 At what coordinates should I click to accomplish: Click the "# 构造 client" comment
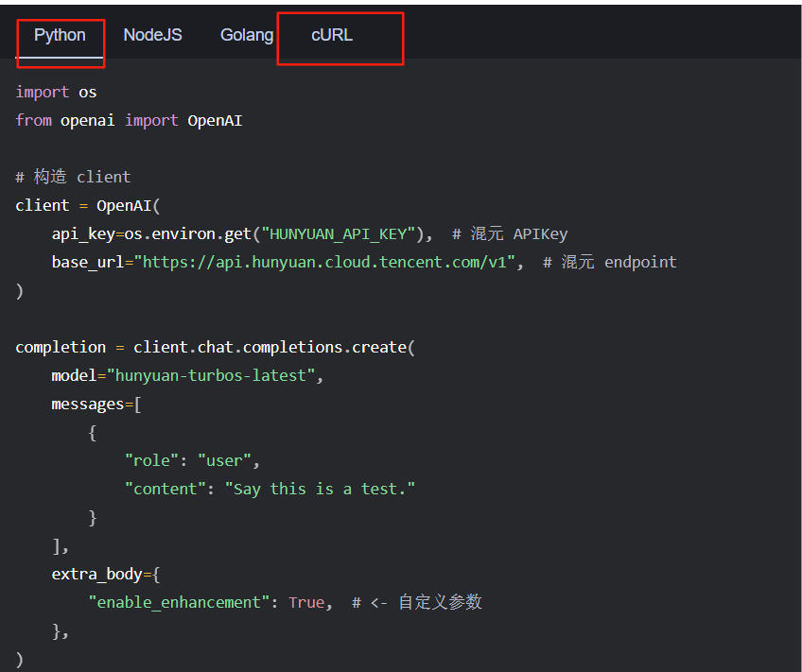[73, 177]
